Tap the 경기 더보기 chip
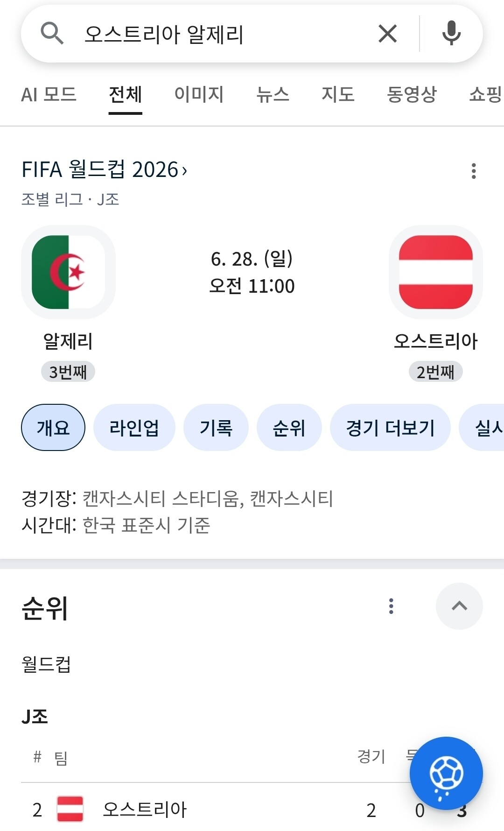This screenshot has height=831, width=504. coord(390,428)
